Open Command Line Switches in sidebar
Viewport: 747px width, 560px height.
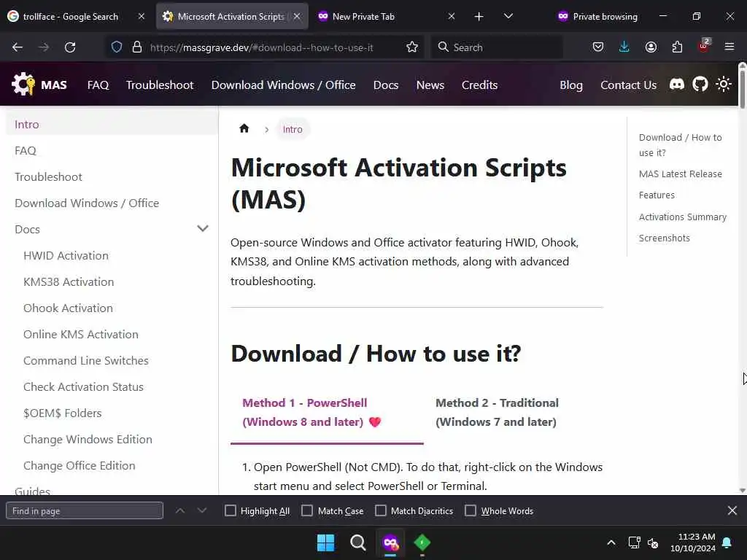tap(86, 360)
